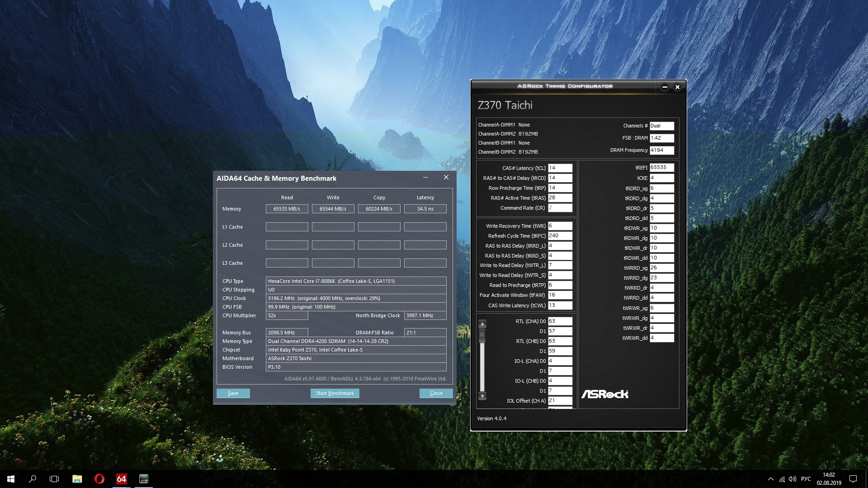Open File Explorer from the taskbar
Screen dimensions: 868x488
[77, 479]
